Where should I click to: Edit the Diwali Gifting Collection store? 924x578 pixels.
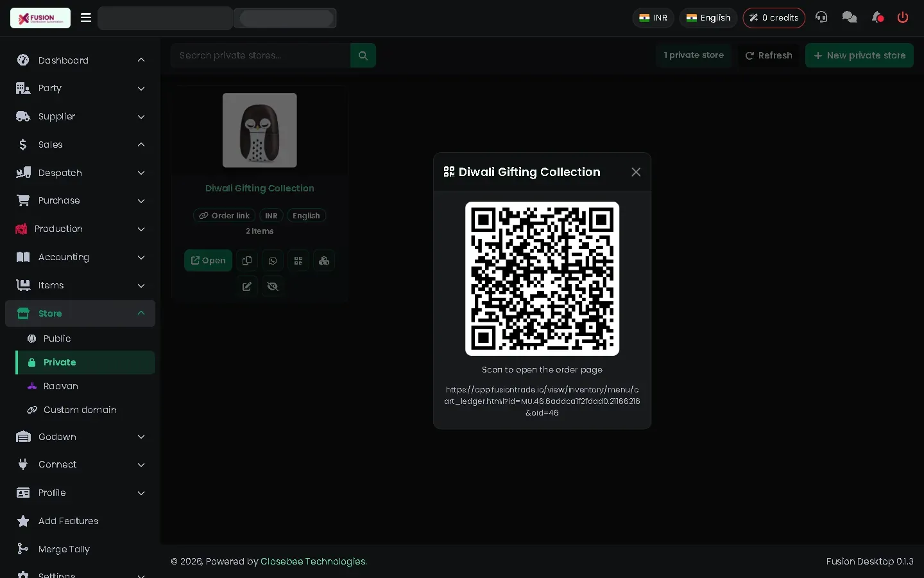tap(247, 286)
